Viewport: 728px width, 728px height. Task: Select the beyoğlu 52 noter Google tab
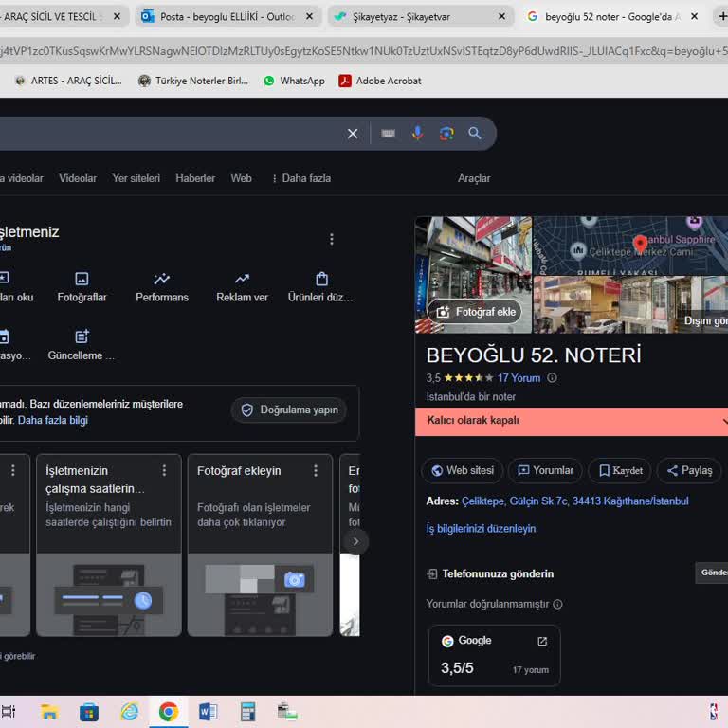point(613,17)
